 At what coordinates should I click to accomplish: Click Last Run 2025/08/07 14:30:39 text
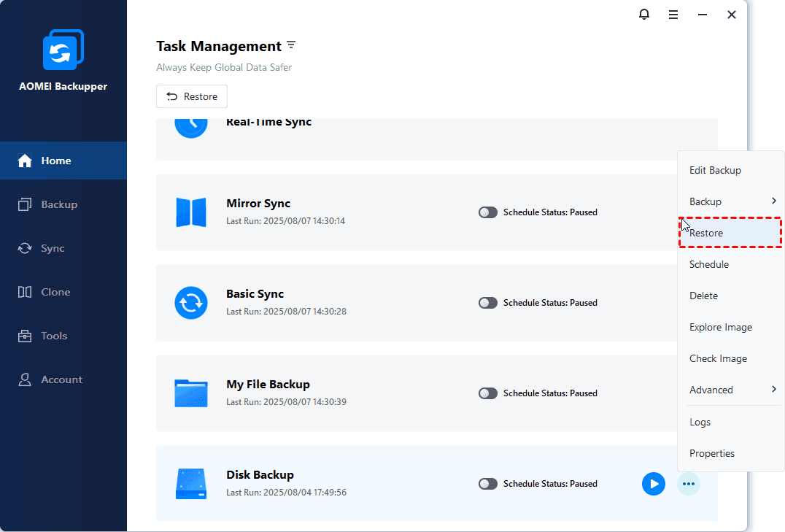tap(287, 402)
